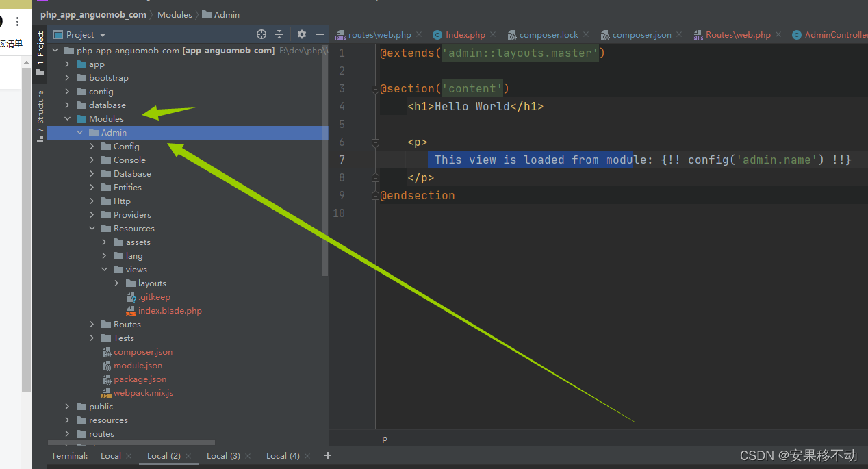Add a new terminal session
Viewport: 868px width, 469px height.
pos(327,455)
